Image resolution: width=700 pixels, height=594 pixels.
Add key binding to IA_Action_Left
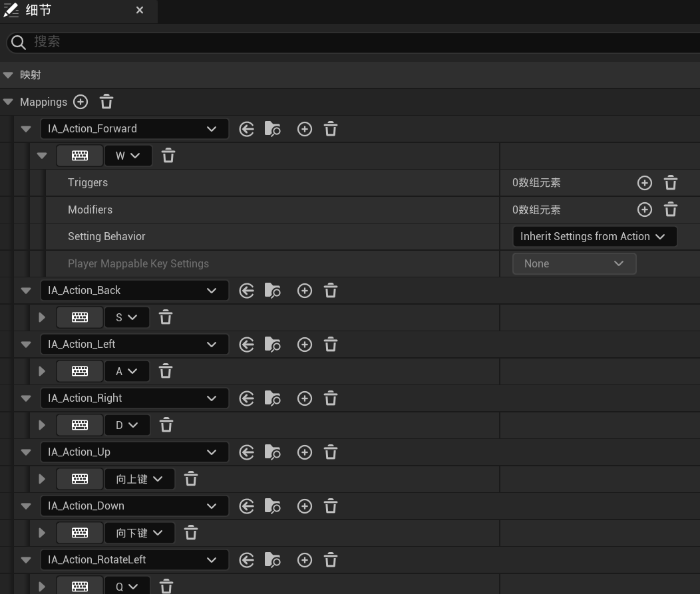pyautogui.click(x=305, y=345)
